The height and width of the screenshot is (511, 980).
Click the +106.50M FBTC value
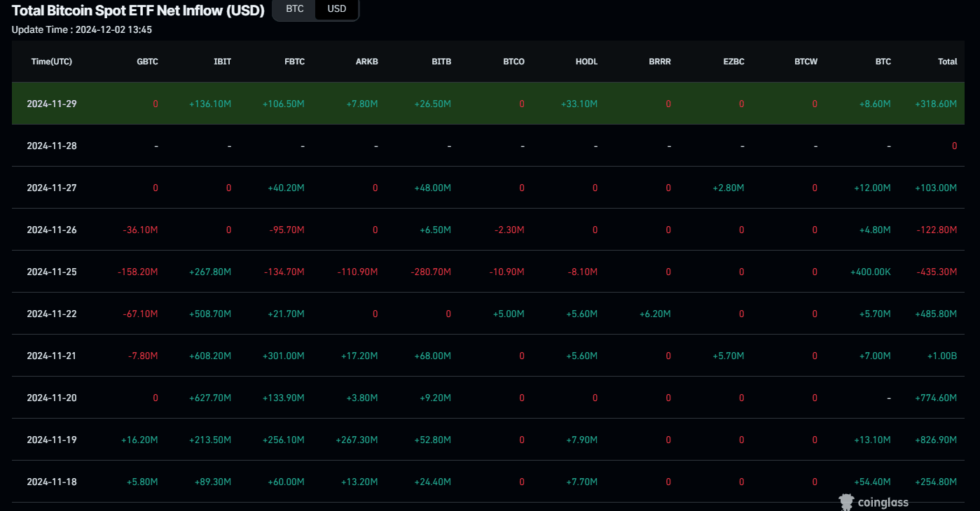click(x=284, y=104)
